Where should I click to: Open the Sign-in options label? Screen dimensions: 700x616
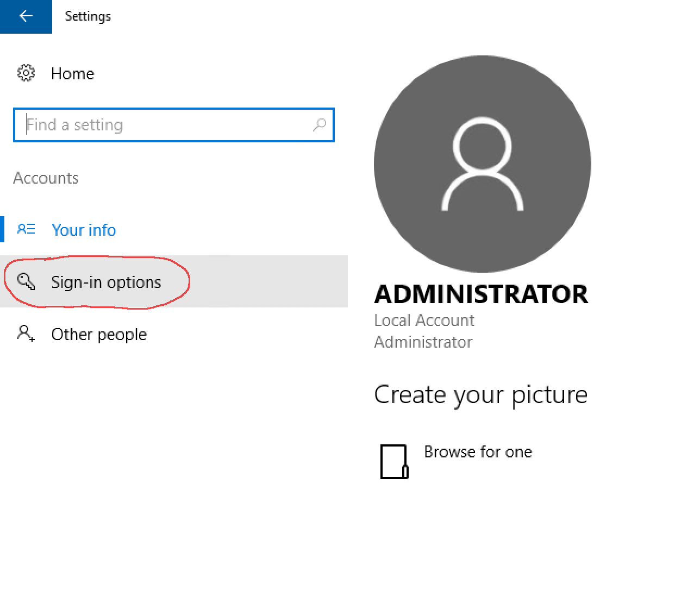pos(106,282)
